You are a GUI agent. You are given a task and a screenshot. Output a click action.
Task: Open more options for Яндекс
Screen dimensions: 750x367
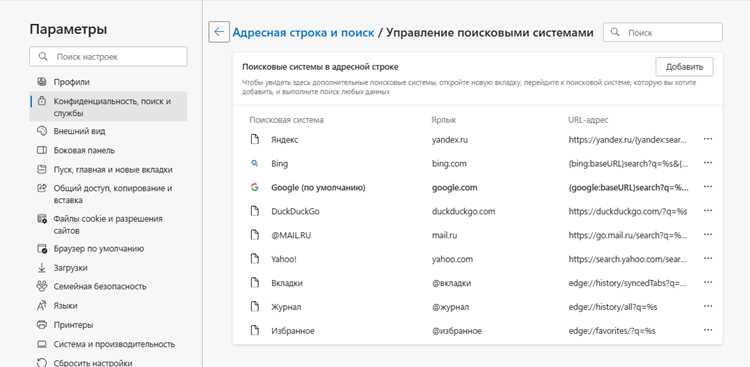(x=708, y=139)
